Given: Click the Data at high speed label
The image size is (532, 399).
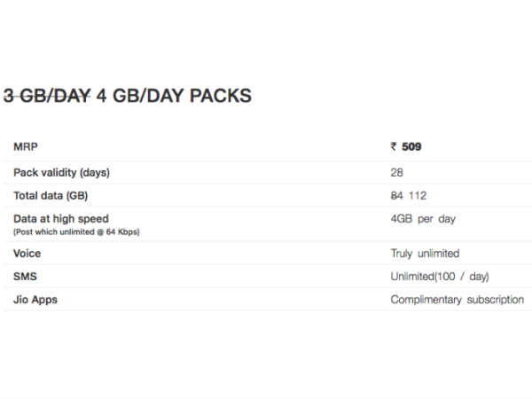Looking at the screenshot, I should coord(61,219).
